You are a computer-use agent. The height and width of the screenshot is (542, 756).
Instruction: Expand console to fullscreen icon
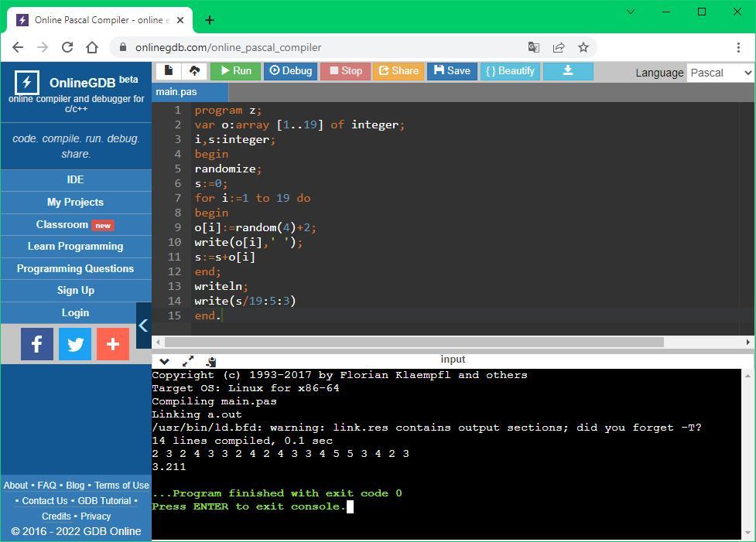(x=188, y=361)
